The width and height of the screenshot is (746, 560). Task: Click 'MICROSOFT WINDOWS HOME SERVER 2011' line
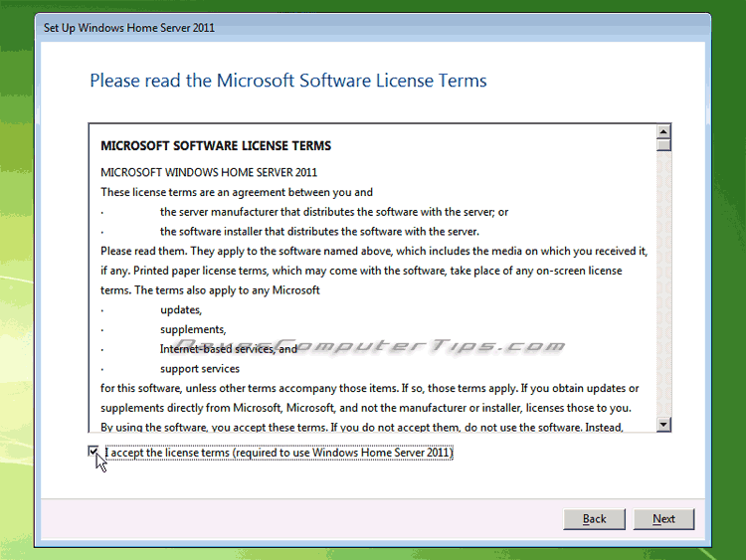(209, 172)
